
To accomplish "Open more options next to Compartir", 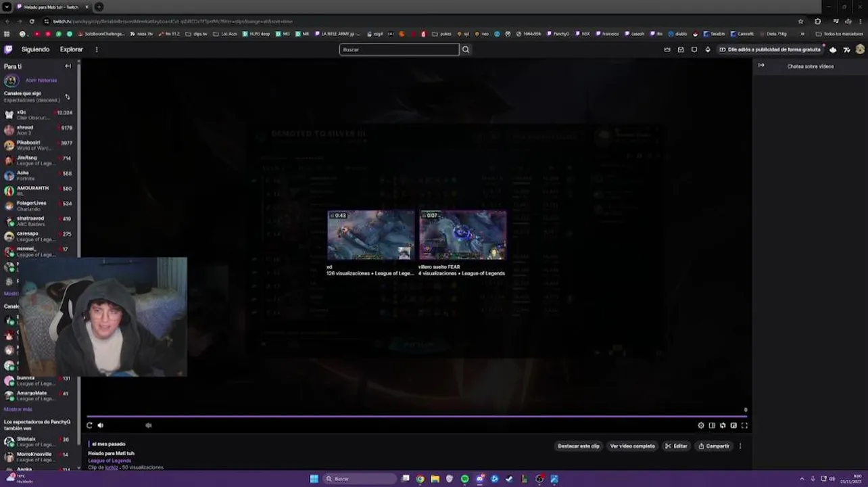I will [740, 446].
